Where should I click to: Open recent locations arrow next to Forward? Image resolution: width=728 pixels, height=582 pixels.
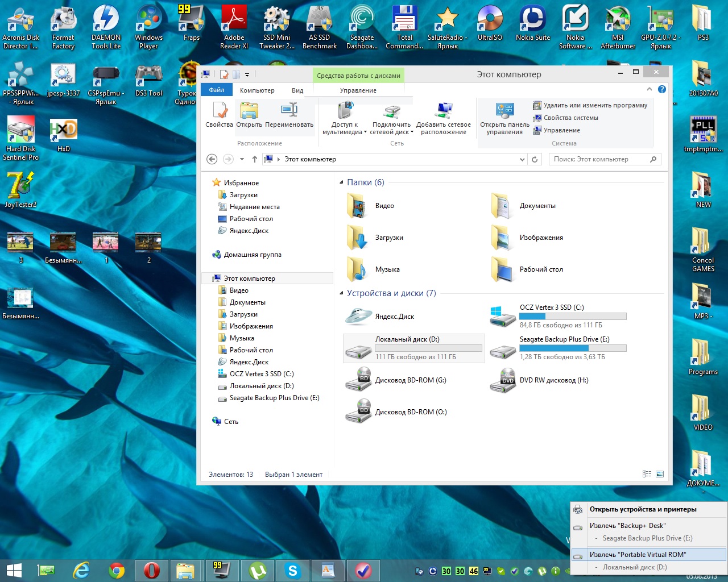pyautogui.click(x=242, y=160)
